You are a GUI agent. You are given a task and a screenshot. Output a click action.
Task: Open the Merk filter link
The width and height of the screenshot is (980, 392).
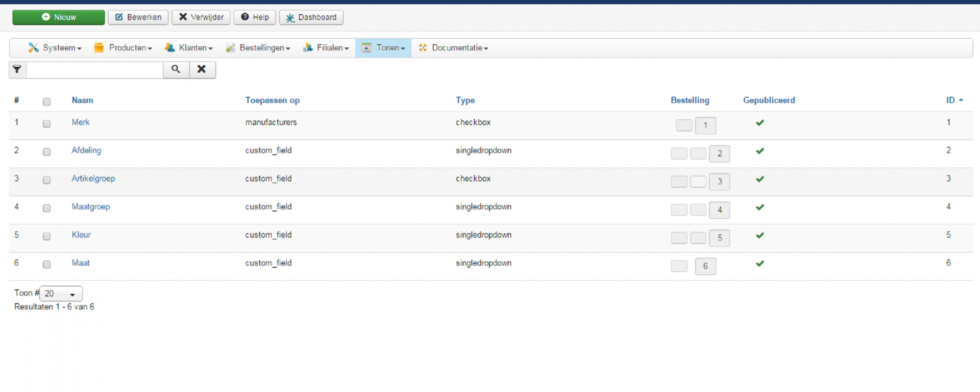[80, 122]
